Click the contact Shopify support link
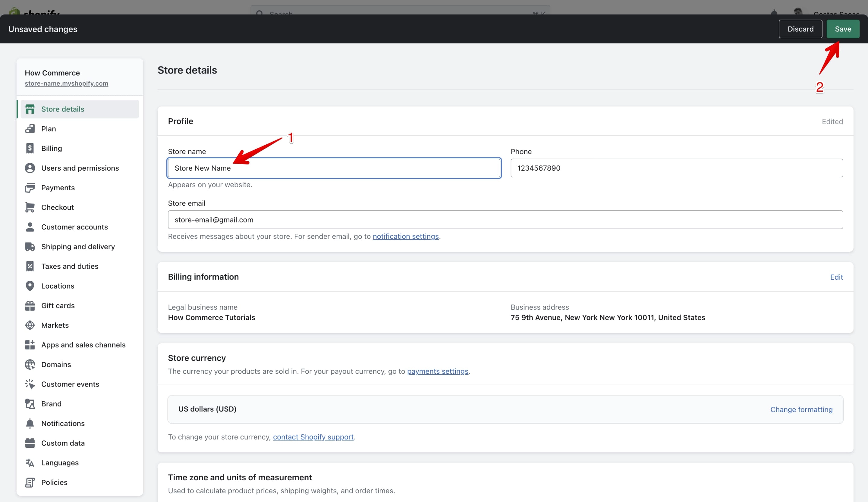This screenshot has height=502, width=868. [313, 437]
